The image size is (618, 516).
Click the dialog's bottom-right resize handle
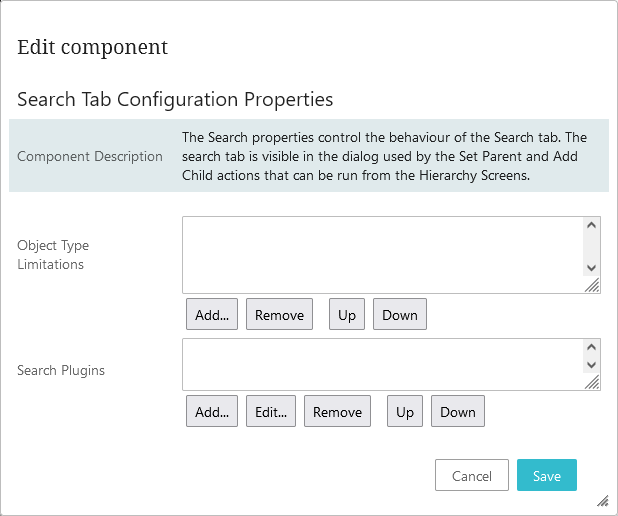[x=603, y=501]
